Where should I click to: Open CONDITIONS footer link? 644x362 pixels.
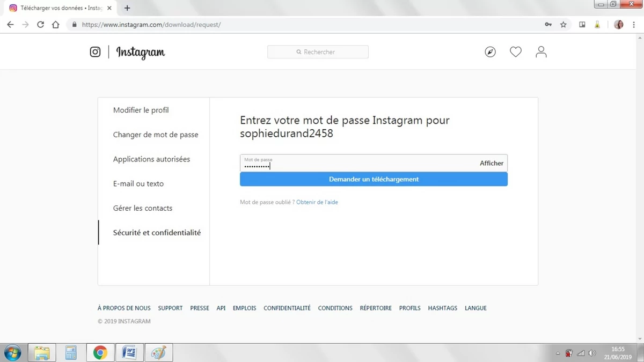pyautogui.click(x=335, y=308)
